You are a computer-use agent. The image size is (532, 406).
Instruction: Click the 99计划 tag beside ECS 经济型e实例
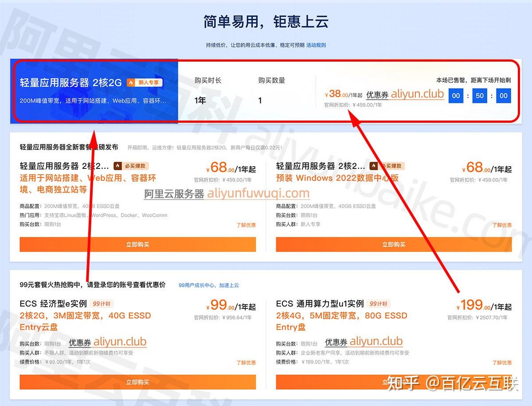pos(102,304)
